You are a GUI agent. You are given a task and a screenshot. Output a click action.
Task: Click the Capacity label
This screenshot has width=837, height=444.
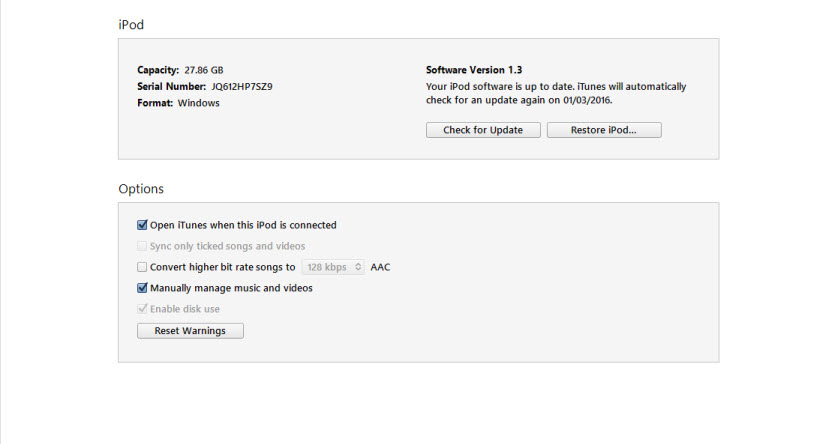[x=158, y=70]
